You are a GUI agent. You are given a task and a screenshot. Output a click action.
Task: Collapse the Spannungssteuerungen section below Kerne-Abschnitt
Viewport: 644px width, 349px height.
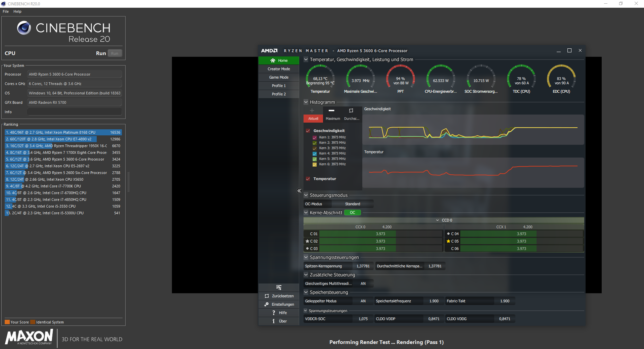[x=306, y=257]
